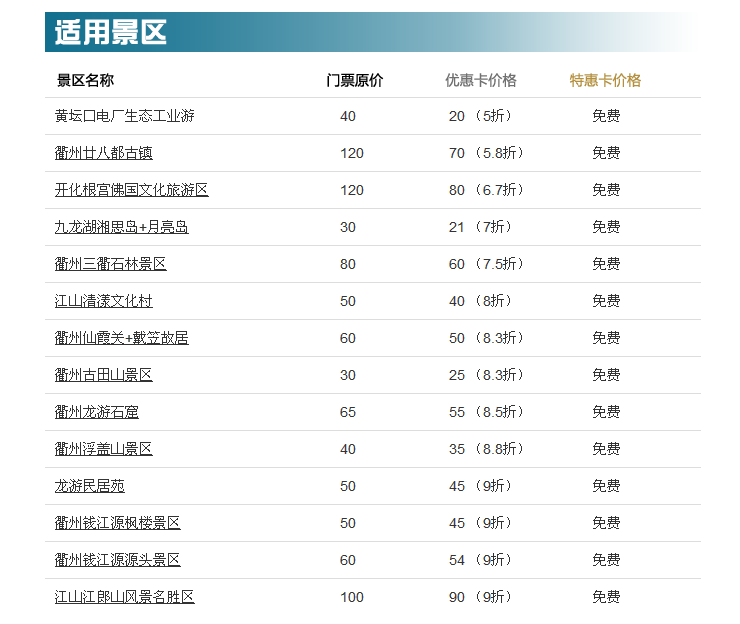Click the original price 65

[348, 412]
